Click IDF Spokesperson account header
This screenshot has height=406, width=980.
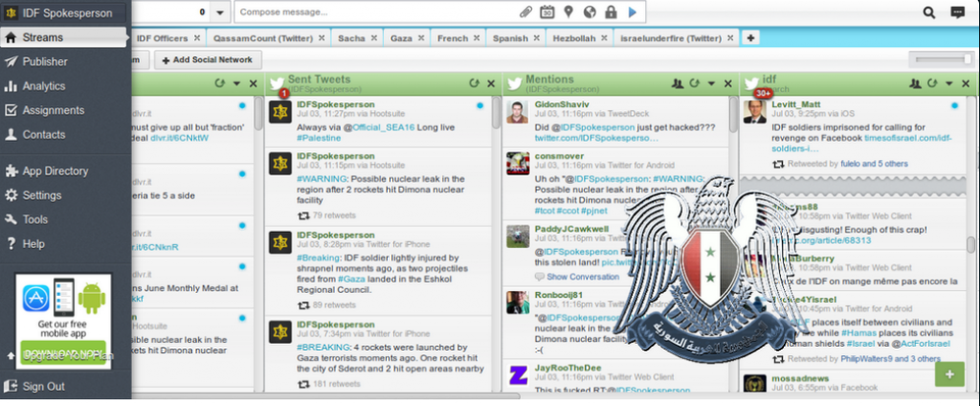66,12
